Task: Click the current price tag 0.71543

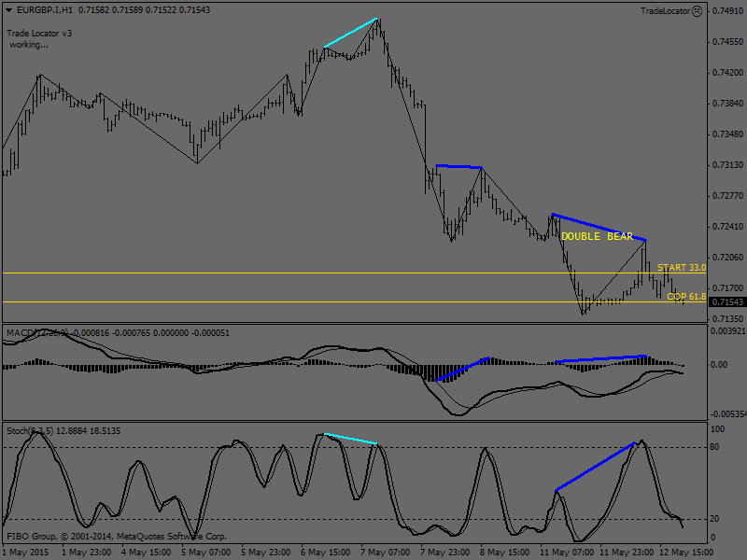Action: coord(727,302)
